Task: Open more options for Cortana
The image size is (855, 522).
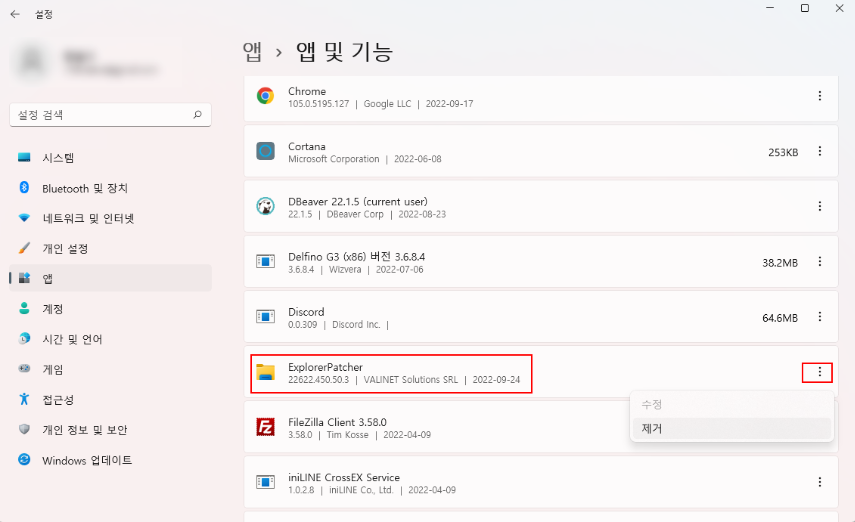Action: [820, 151]
